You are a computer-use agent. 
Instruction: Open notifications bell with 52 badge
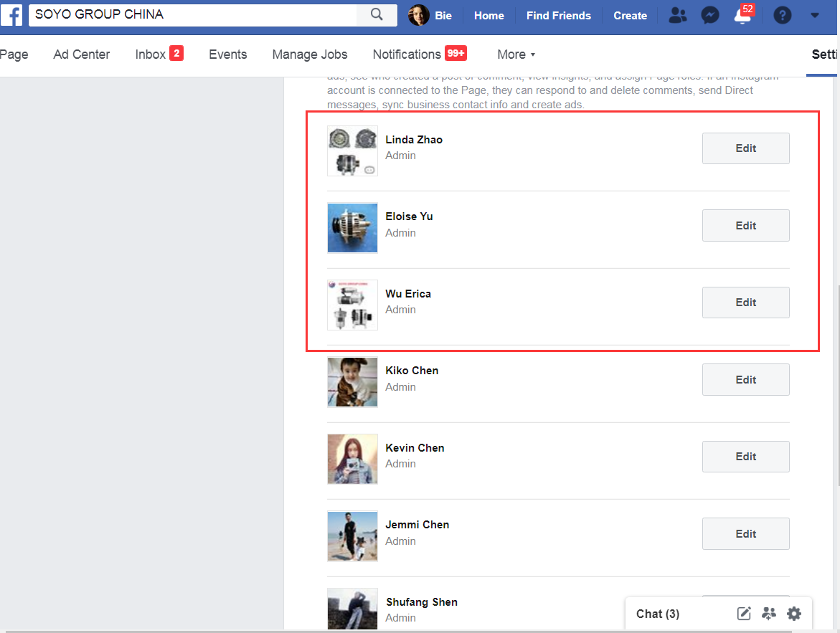coord(744,14)
